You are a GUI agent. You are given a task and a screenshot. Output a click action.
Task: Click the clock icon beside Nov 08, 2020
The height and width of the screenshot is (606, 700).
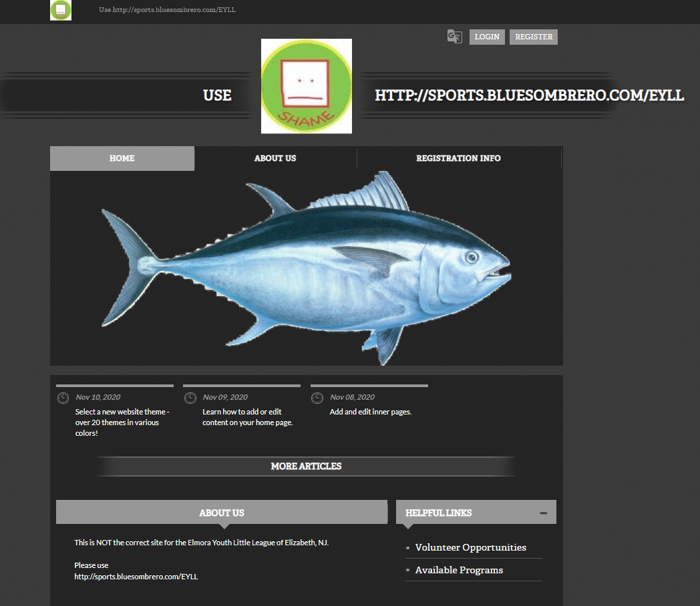click(x=317, y=398)
